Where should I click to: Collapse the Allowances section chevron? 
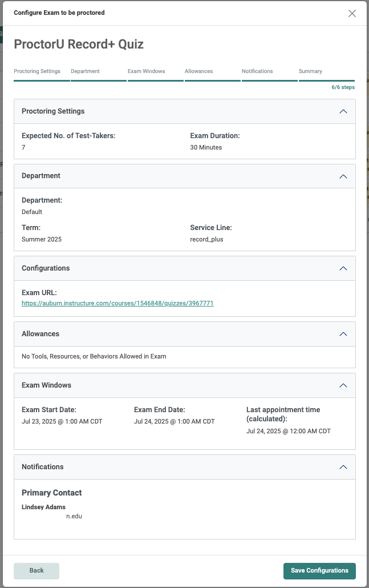point(343,334)
